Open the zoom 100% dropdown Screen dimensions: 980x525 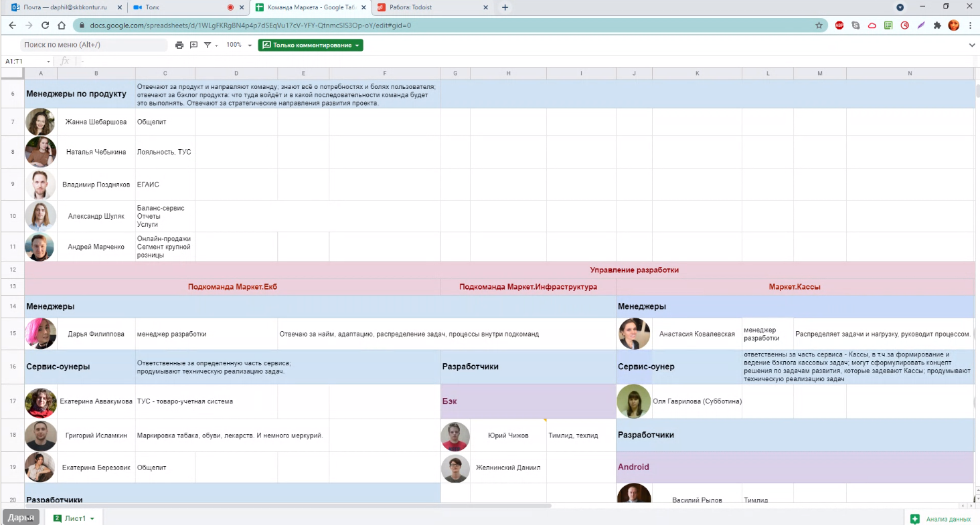point(239,45)
